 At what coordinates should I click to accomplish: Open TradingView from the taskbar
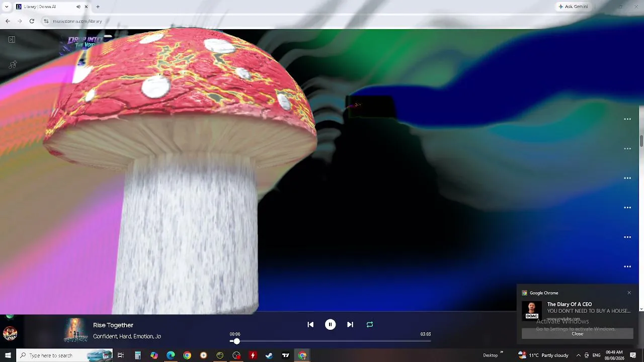pyautogui.click(x=286, y=355)
